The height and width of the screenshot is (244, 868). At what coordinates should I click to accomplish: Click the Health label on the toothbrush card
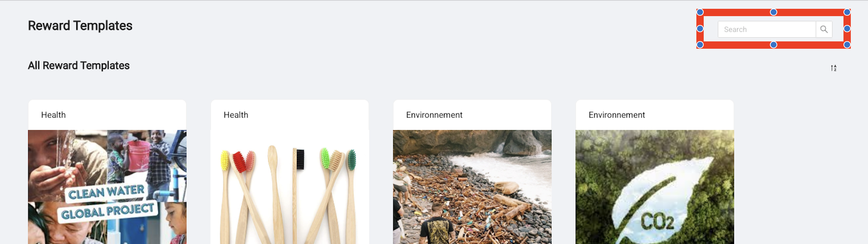click(x=236, y=115)
